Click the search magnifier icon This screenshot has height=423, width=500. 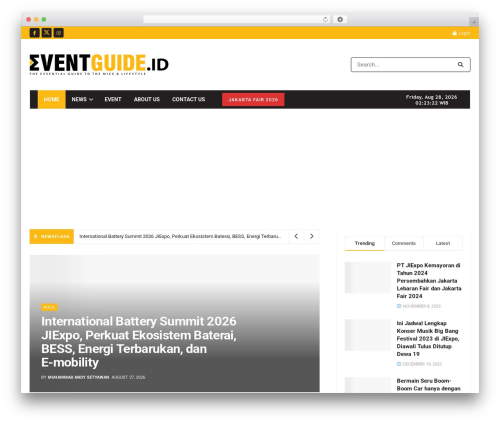tap(460, 65)
